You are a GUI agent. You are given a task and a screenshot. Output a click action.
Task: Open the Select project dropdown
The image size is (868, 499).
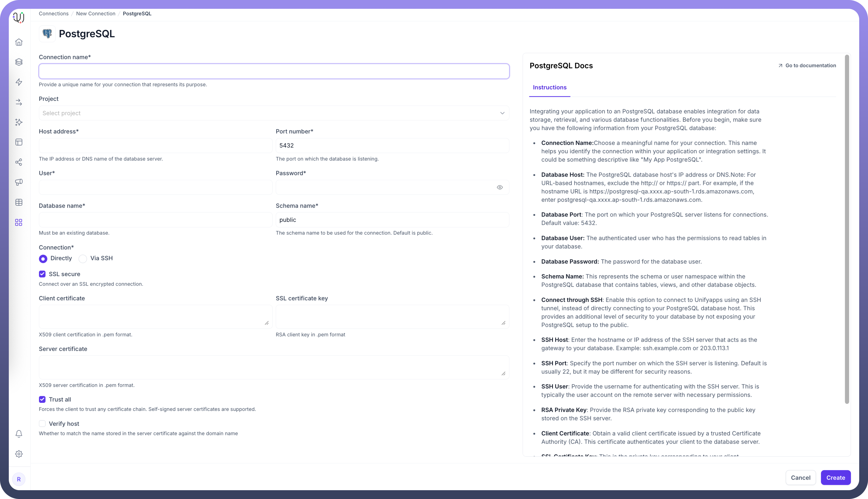coord(274,113)
